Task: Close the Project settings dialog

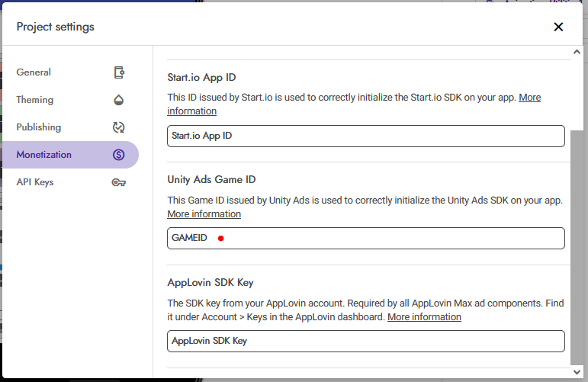Action: pos(558,27)
